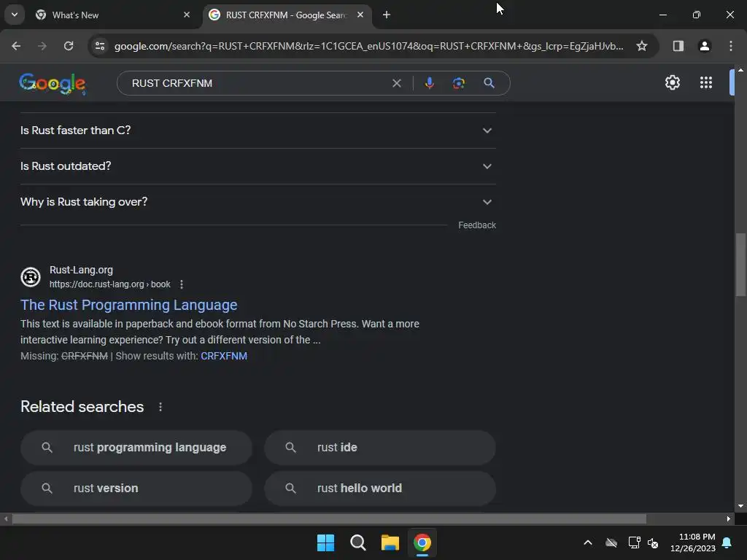
Task: Open Related searches options menu
Action: coord(160,407)
